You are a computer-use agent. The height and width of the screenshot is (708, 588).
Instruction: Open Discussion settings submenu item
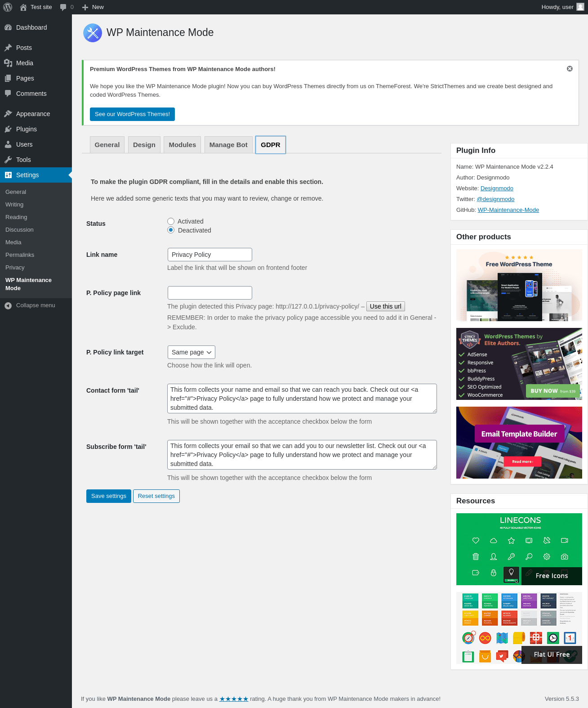19,229
